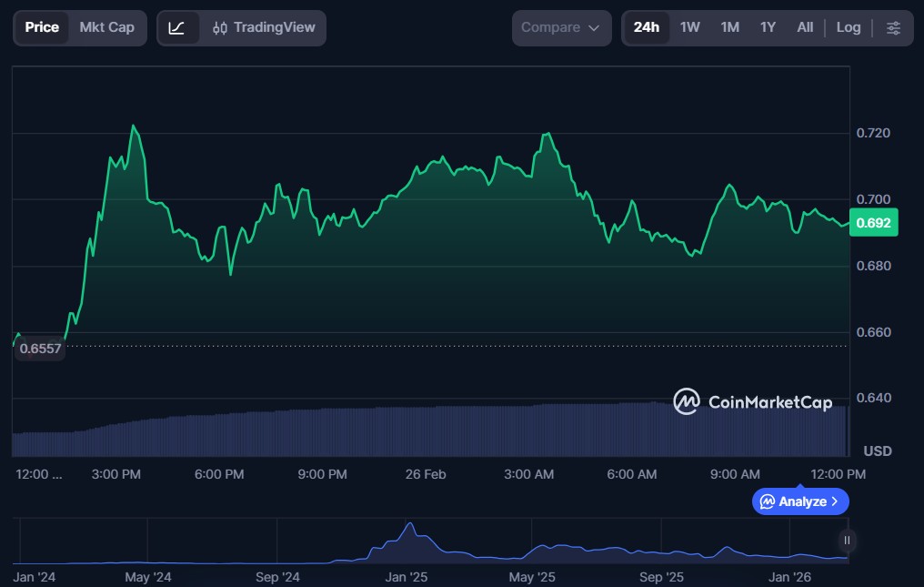The image size is (924, 587).
Task: Show the 1Y price history
Action: click(x=768, y=28)
